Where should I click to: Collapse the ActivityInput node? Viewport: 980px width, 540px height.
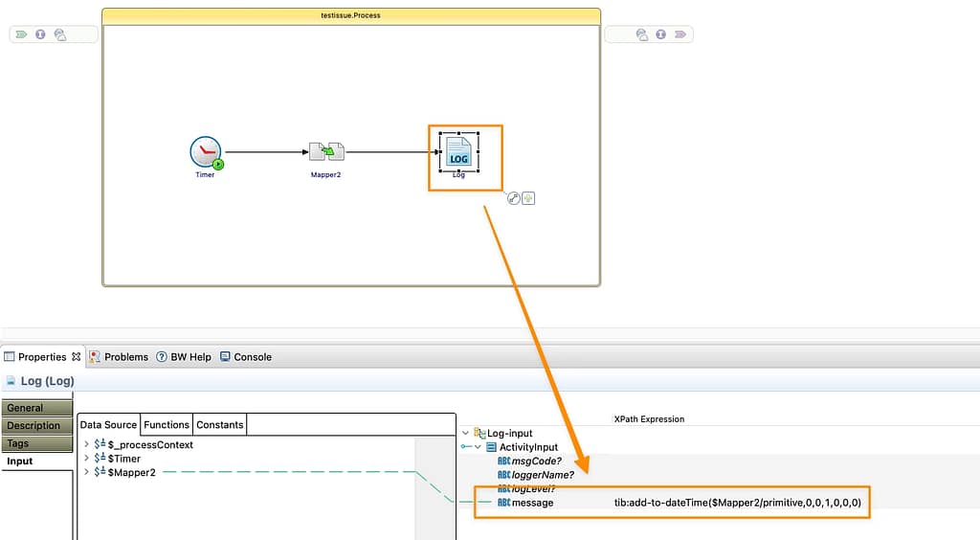tap(478, 447)
